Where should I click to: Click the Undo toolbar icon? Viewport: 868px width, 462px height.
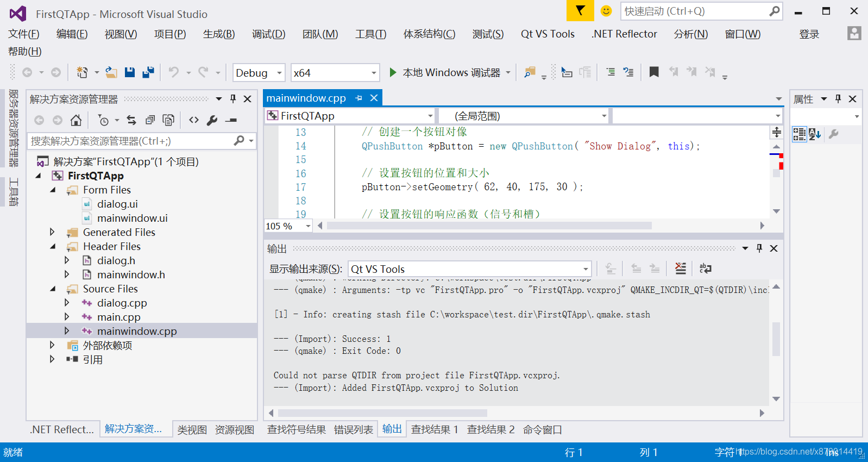pos(174,72)
